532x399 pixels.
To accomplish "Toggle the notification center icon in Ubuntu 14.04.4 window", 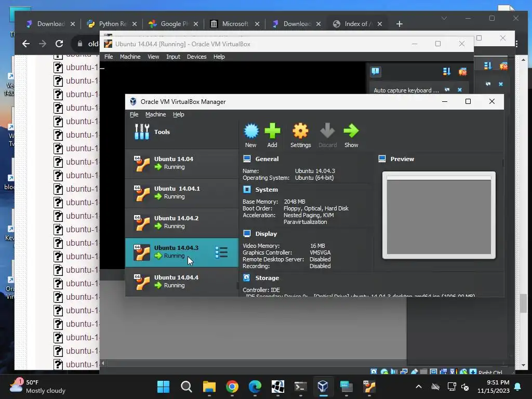I will [375, 71].
